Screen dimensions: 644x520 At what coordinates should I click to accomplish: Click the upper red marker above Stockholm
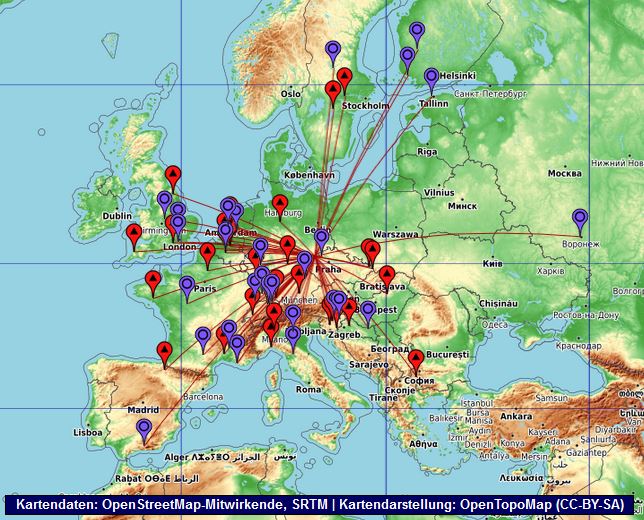345,77
